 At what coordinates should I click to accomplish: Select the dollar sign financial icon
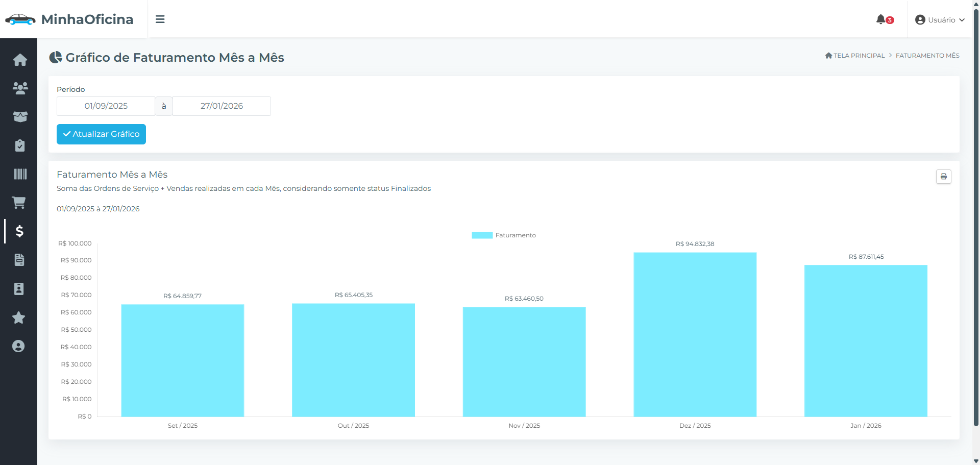pos(19,231)
